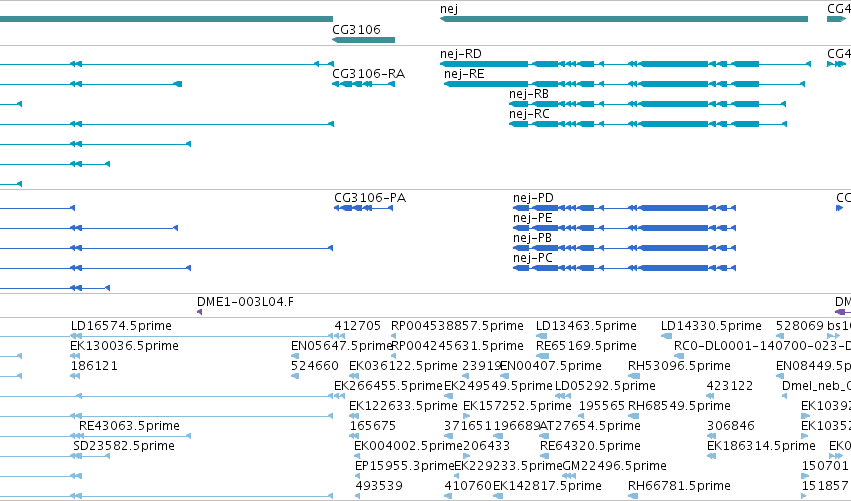Select the 206433 feature label
Screen dimensions: 851x501
(x=487, y=446)
